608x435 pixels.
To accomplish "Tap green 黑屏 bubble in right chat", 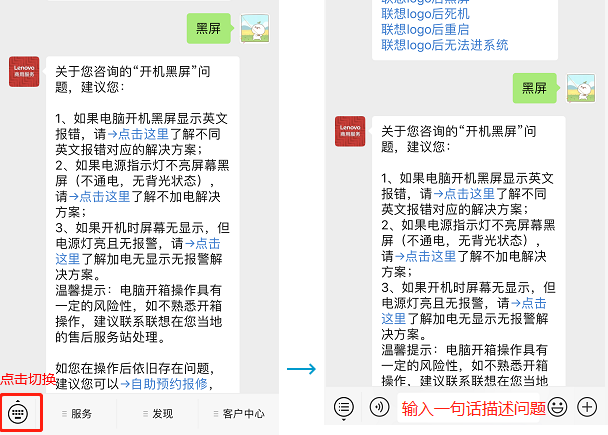I will [x=534, y=88].
